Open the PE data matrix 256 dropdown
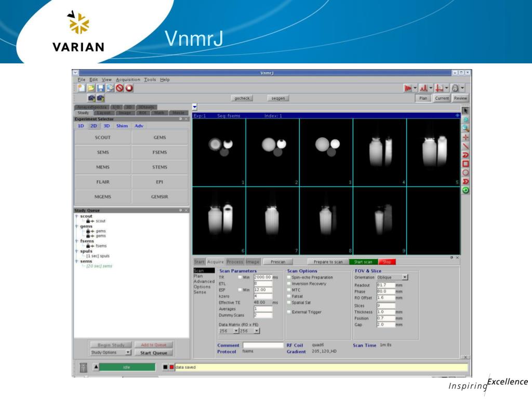This screenshot has height=399, width=532. click(250, 331)
